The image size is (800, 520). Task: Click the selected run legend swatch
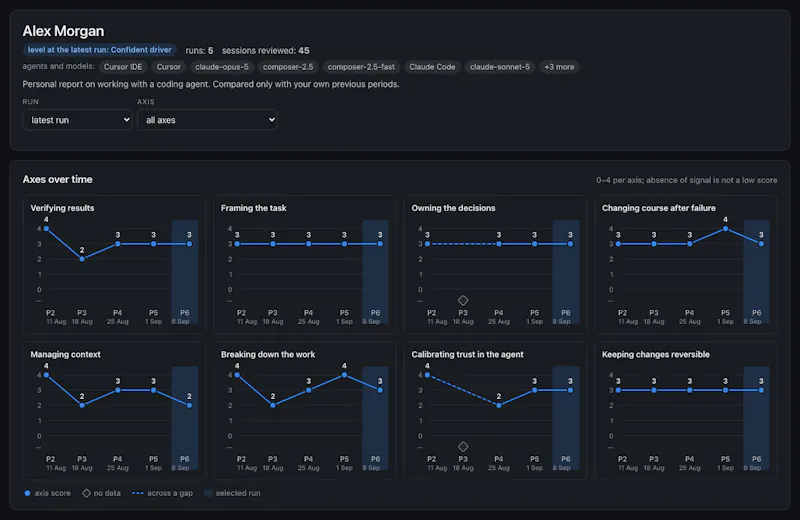[x=208, y=493]
